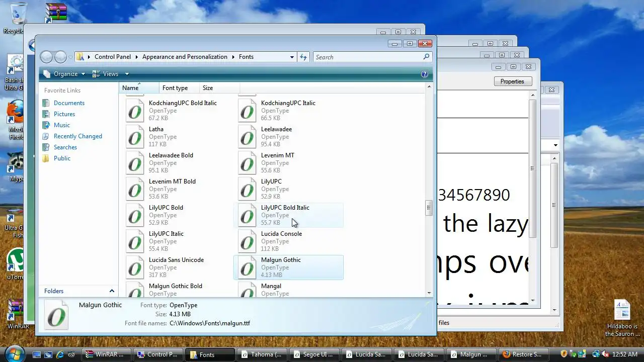Open the Hildaboo is the Sauron document icon
This screenshot has height=362, width=644.
pyautogui.click(x=622, y=310)
